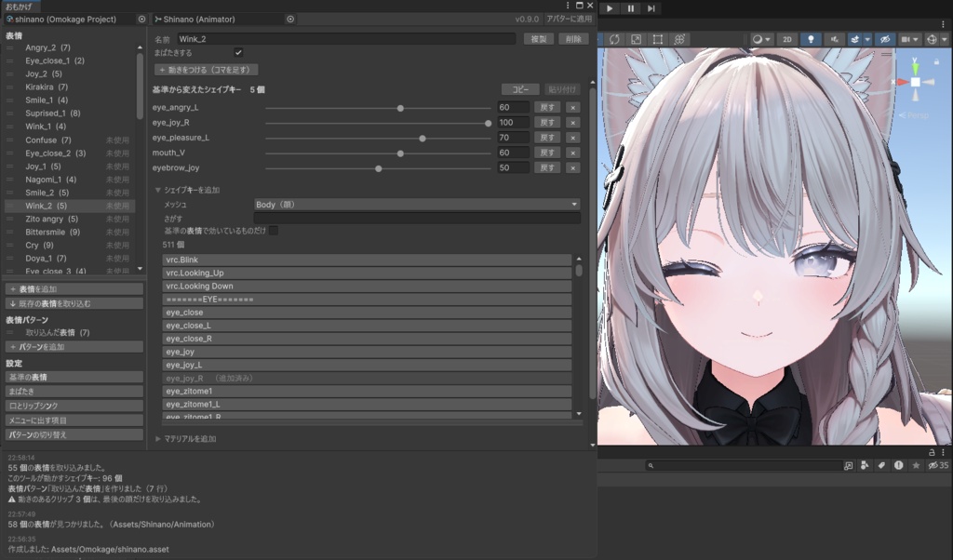953x560 pixels.
Task: Toggle scene effects (skybox/fog) icon
Action: click(x=854, y=39)
